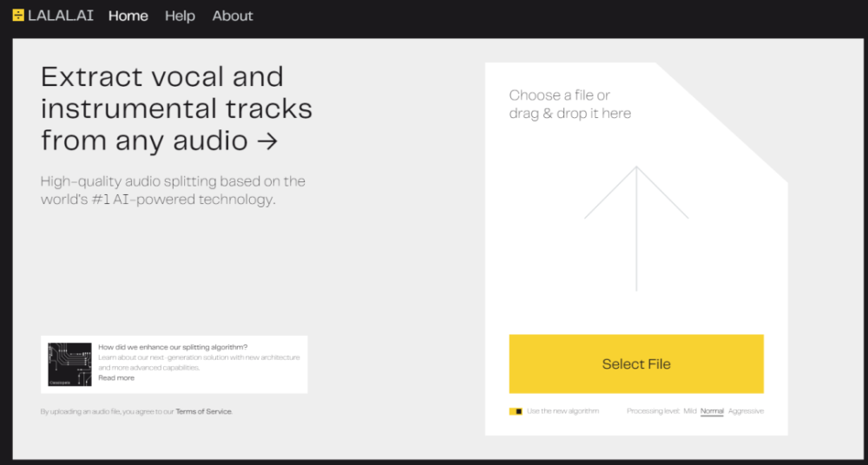Set processing level to Mild

tap(690, 411)
